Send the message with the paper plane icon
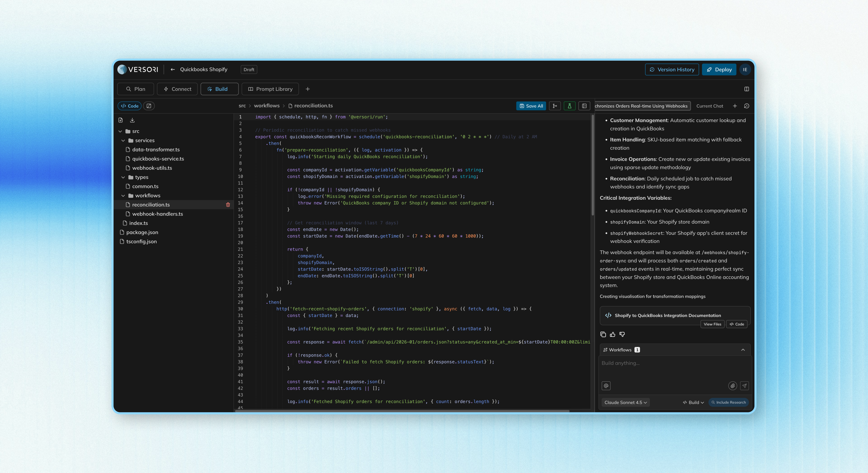Viewport: 868px width, 473px height. tap(745, 386)
